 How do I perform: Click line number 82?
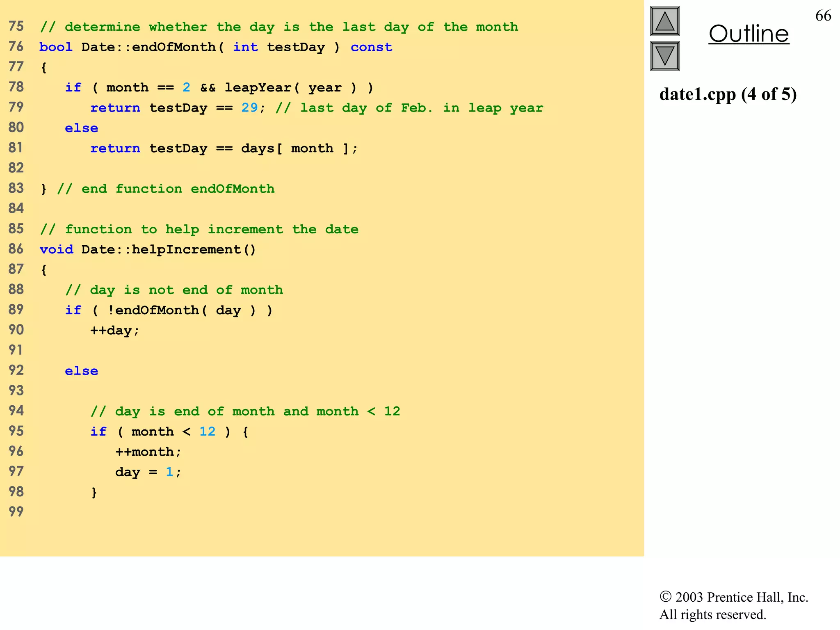(16, 168)
